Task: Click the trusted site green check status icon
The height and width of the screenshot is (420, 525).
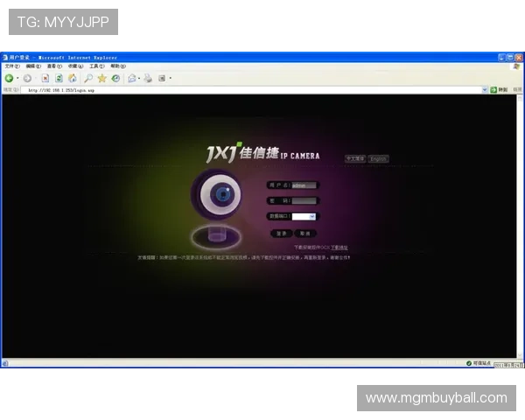Action: pyautogui.click(x=469, y=363)
